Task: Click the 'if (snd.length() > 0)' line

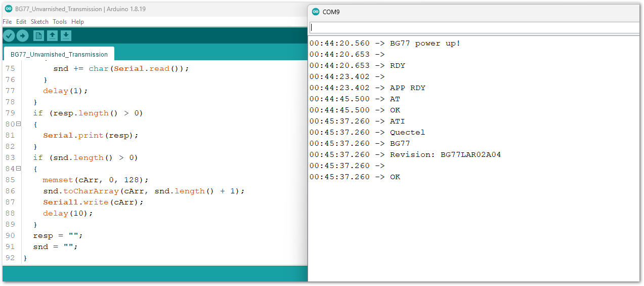Action: click(85, 157)
